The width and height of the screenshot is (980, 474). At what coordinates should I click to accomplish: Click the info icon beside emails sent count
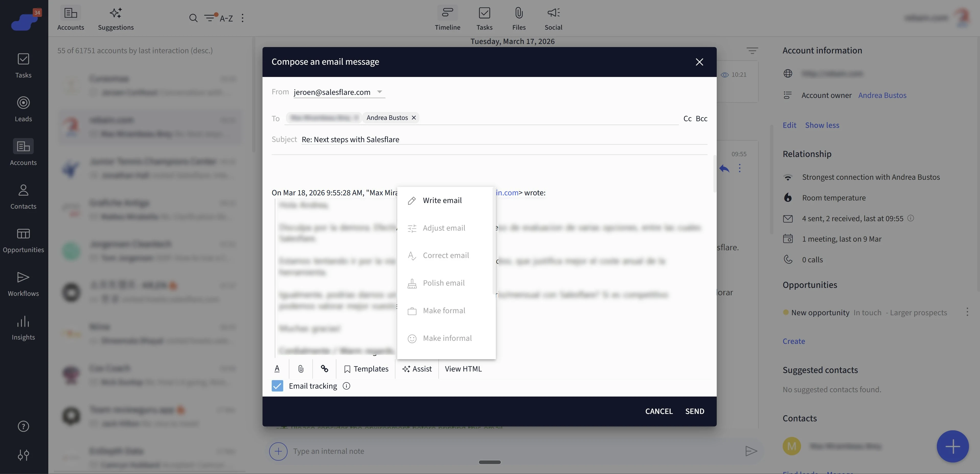pyautogui.click(x=910, y=218)
